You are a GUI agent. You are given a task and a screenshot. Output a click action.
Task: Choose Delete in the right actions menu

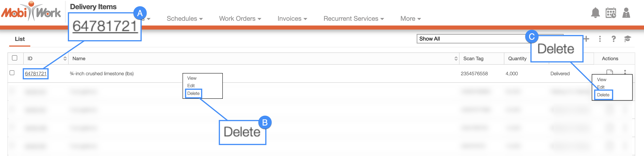click(603, 95)
